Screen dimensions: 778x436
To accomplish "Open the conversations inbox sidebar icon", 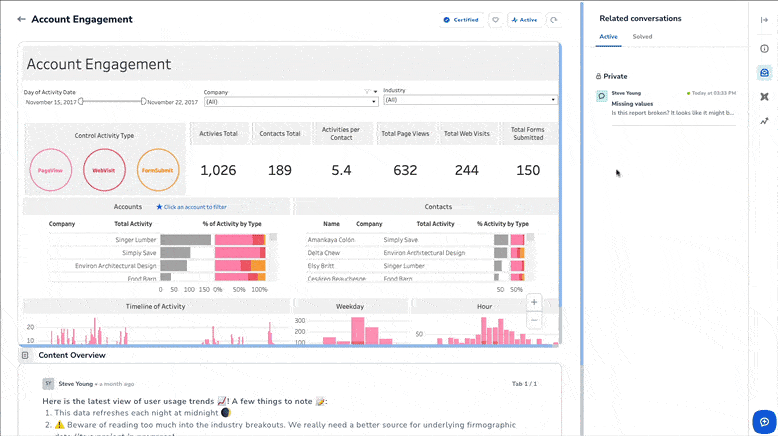I will [764, 72].
